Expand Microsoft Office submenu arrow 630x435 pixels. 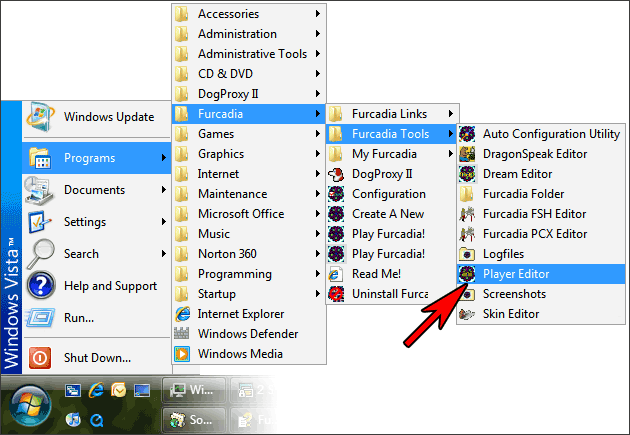point(317,214)
